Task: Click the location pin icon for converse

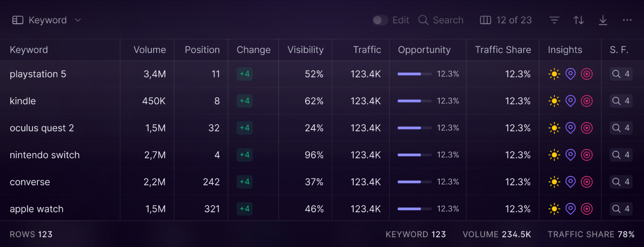Action: point(571,182)
